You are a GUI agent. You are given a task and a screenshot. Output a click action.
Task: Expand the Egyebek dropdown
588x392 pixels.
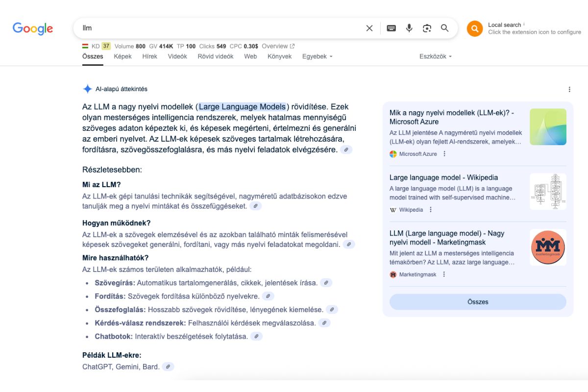[317, 56]
